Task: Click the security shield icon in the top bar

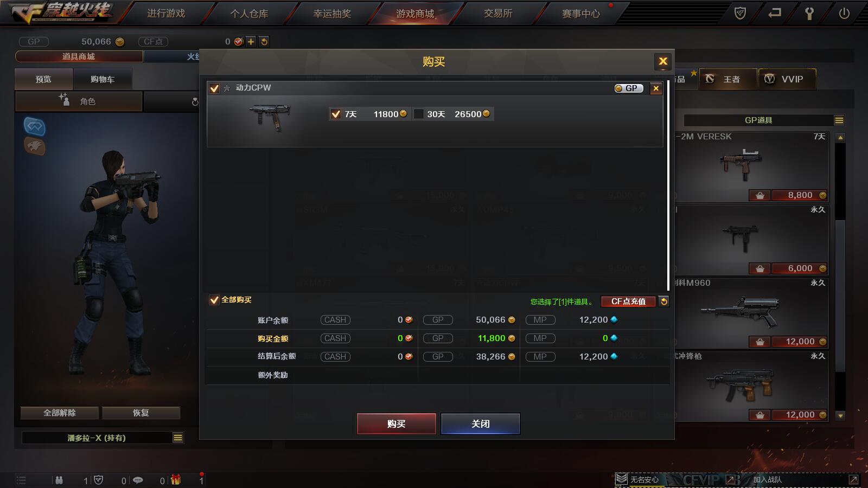Action: [740, 13]
